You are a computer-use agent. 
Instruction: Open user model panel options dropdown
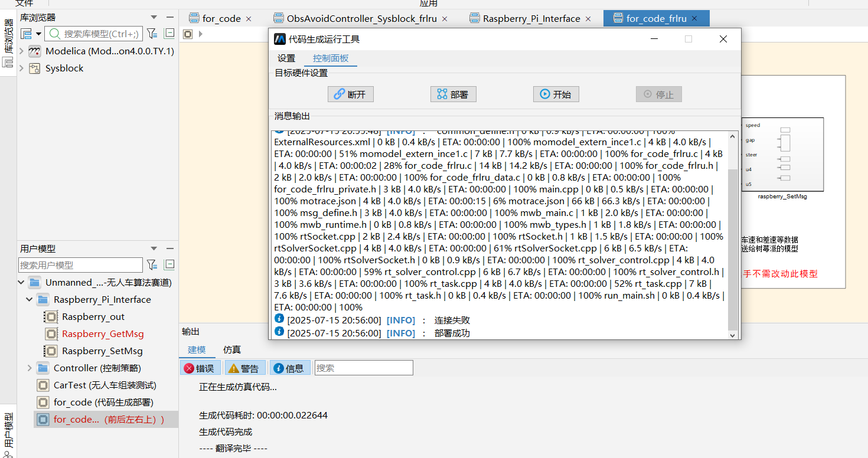pyautogui.click(x=154, y=248)
